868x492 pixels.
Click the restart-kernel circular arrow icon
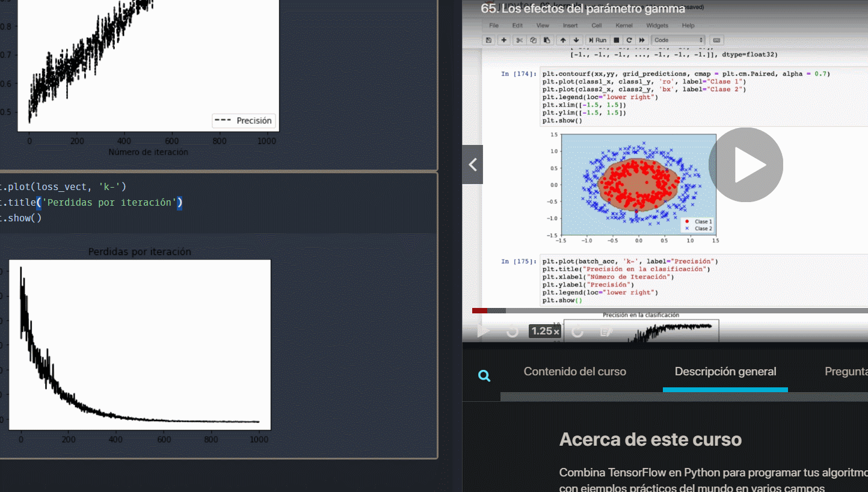point(629,40)
